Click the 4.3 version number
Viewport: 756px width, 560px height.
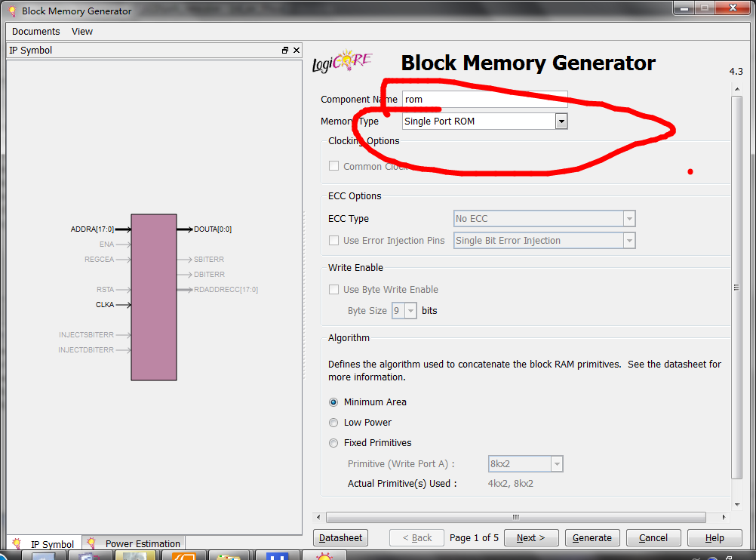tap(736, 72)
